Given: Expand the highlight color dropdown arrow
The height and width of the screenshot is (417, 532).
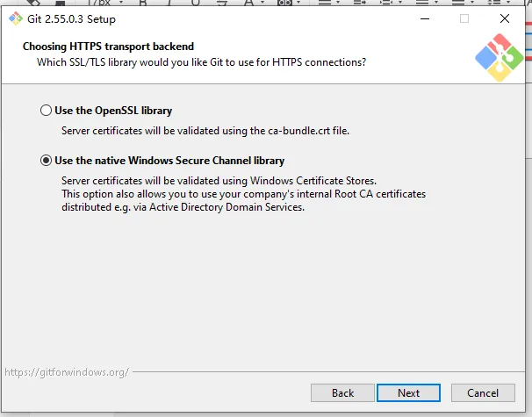Looking at the screenshot, I should 298,3.
